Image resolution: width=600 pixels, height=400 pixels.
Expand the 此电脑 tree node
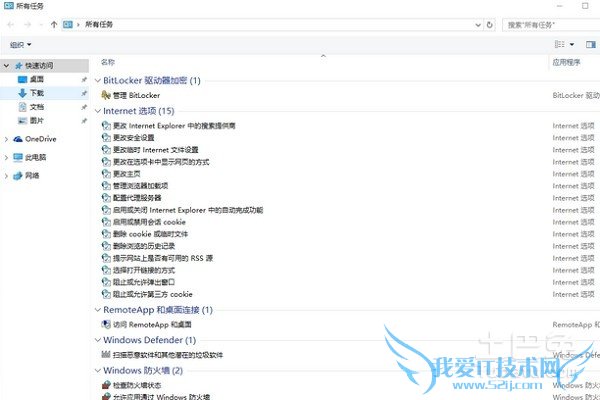click(x=6, y=157)
